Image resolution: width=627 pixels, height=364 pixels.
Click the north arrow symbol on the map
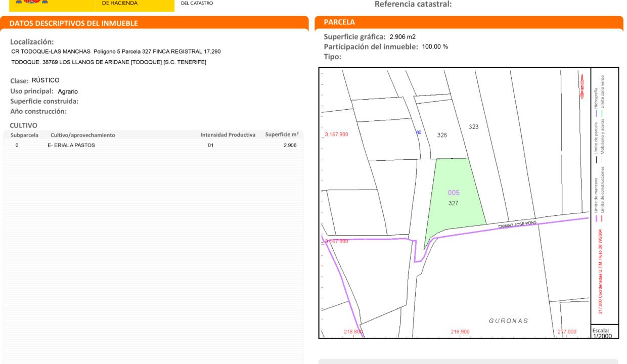click(x=583, y=86)
